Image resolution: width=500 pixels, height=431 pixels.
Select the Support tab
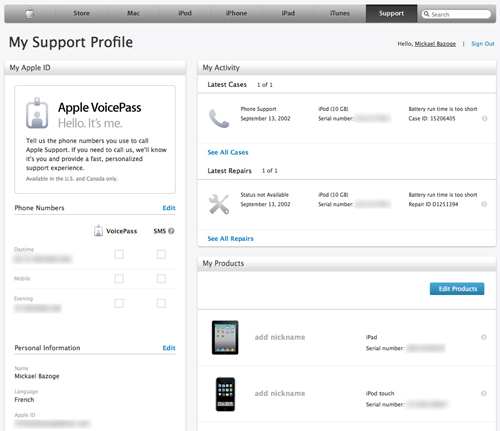pyautogui.click(x=391, y=13)
